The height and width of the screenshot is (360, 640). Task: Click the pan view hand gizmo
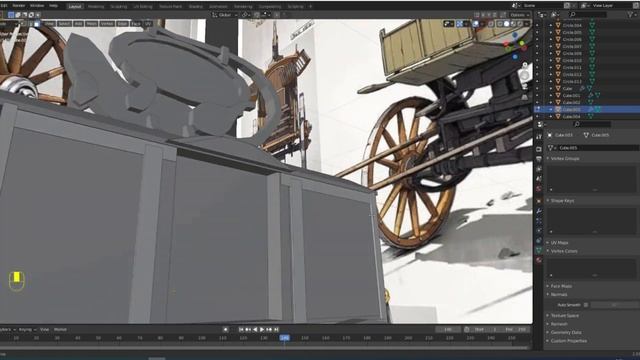[524, 75]
